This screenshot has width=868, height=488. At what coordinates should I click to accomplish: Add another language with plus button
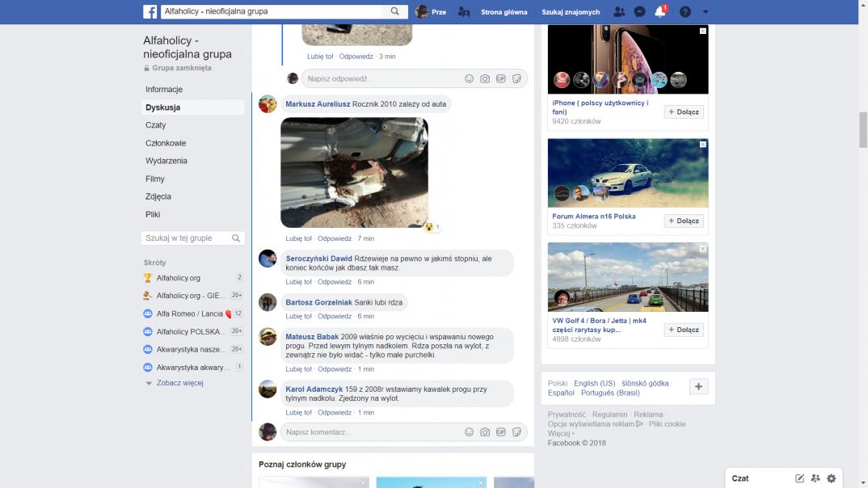(x=698, y=387)
